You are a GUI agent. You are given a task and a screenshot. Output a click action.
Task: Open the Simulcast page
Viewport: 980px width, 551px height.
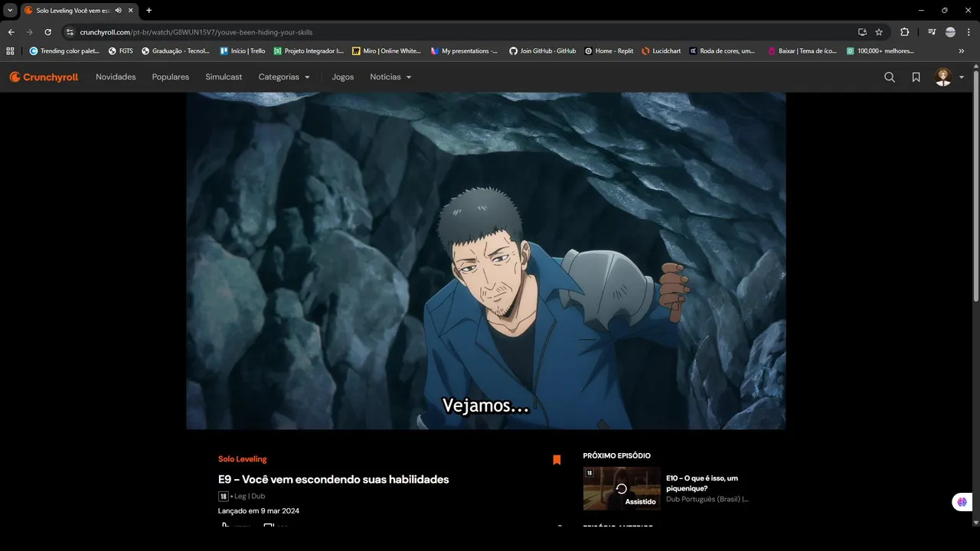coord(224,77)
